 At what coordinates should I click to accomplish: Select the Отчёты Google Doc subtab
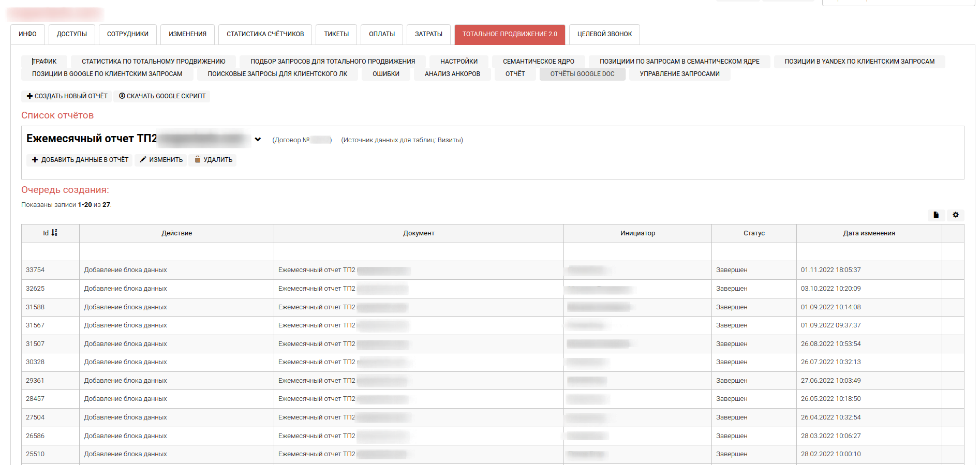click(x=582, y=74)
